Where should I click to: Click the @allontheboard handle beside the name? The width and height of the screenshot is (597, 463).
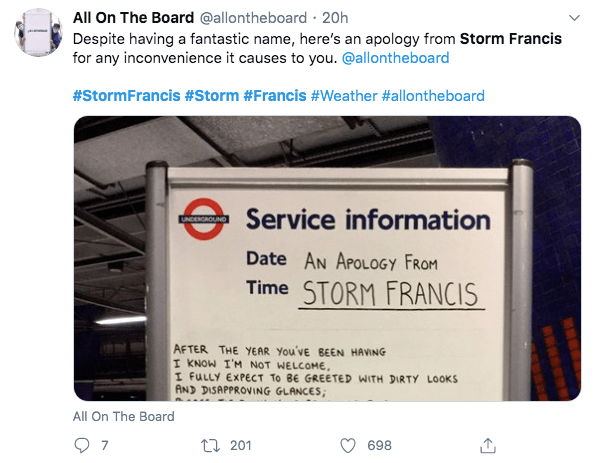[253, 18]
